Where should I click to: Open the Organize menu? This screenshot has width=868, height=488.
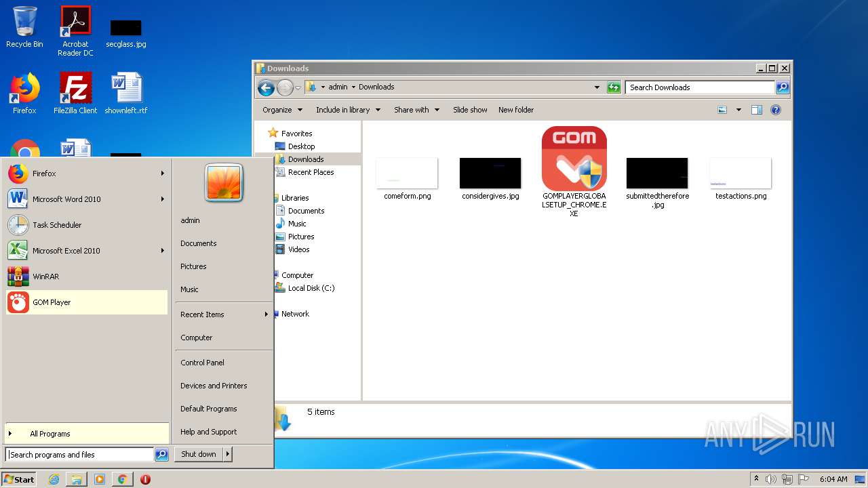(x=282, y=110)
